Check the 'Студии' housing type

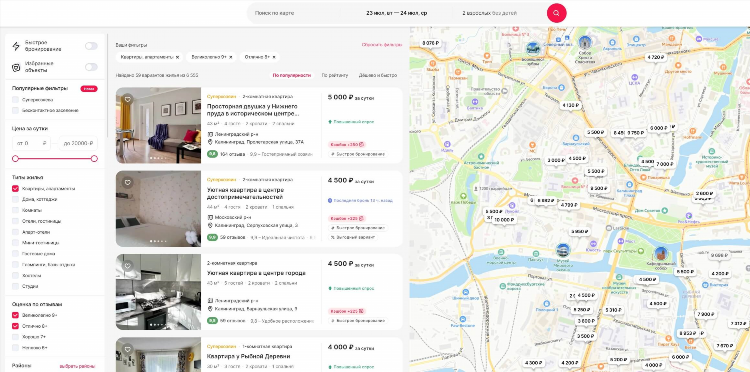pyautogui.click(x=15, y=286)
